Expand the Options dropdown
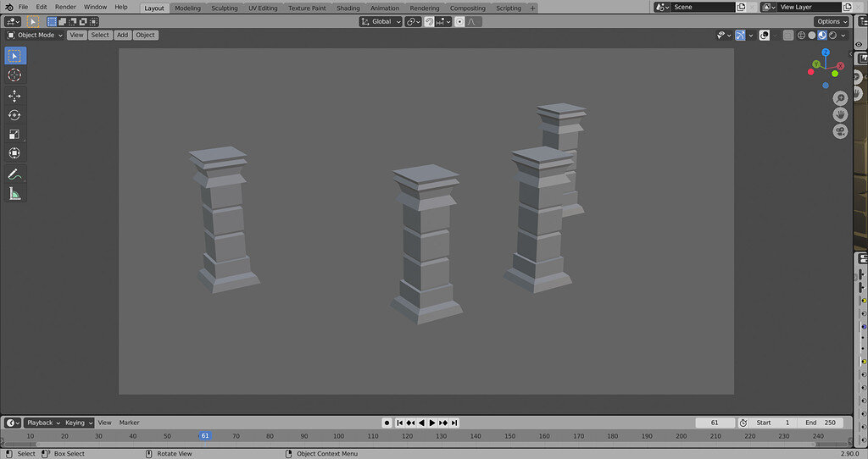 pyautogui.click(x=831, y=21)
